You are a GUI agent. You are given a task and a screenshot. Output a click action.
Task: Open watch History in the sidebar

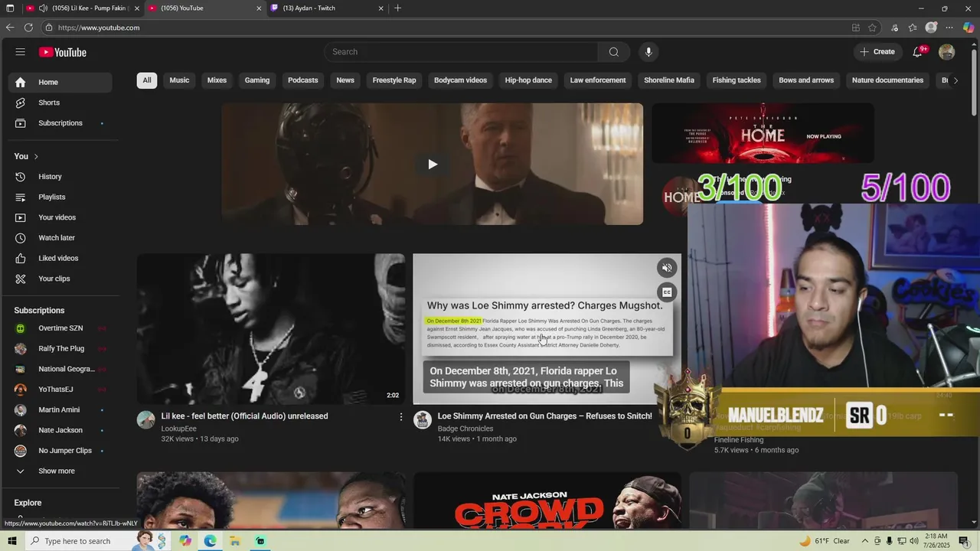pos(60,177)
